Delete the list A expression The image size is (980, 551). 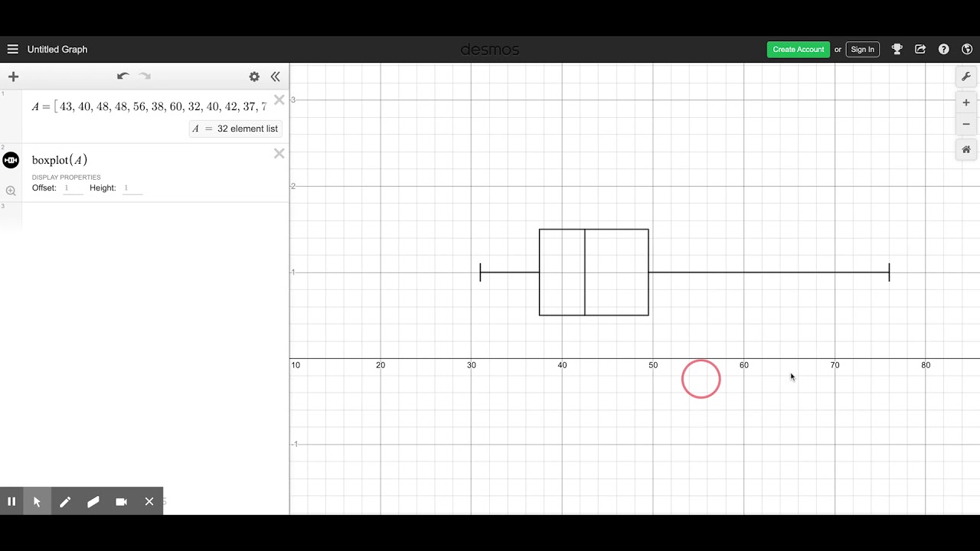tap(279, 100)
